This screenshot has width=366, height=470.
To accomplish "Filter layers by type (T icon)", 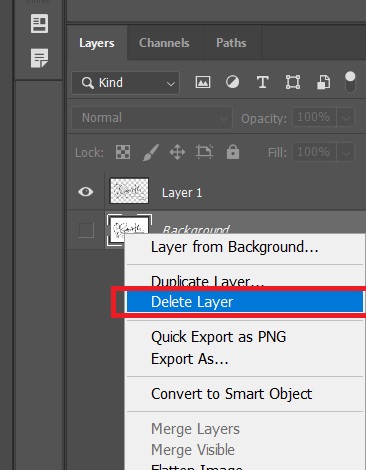I will pos(263,82).
